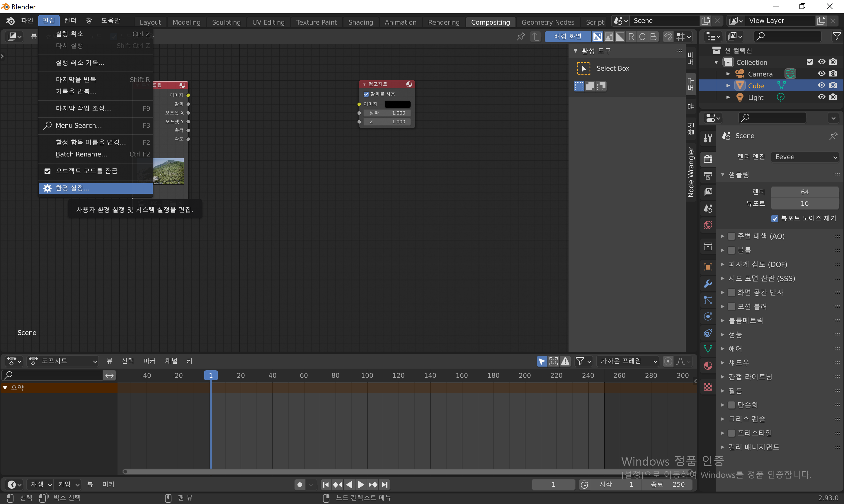Click the jump to first frame button
Screen dimensions: 844x504
point(326,485)
